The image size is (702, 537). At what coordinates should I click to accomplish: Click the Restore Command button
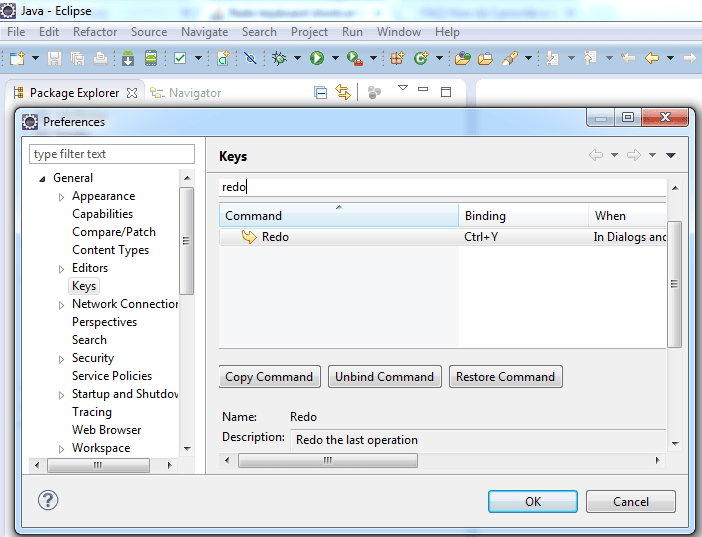point(505,377)
